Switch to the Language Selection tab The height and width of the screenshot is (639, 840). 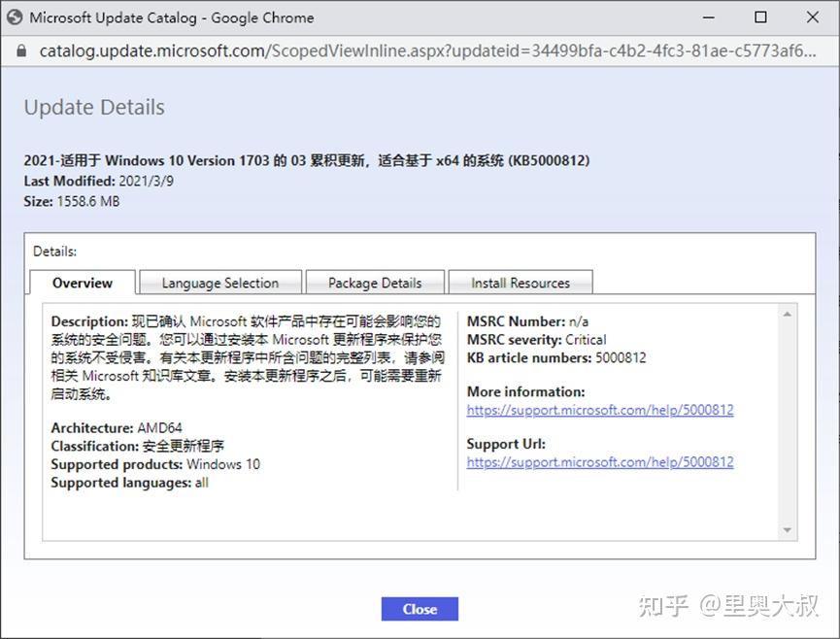point(219,282)
